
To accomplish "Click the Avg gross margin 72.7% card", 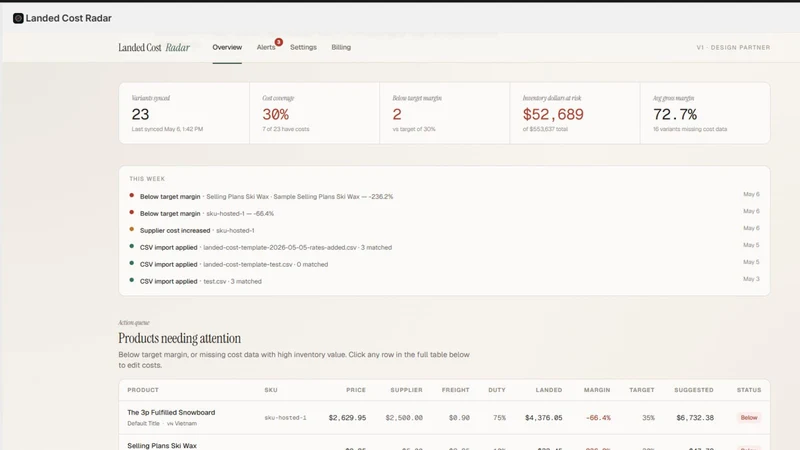I will (x=705, y=113).
